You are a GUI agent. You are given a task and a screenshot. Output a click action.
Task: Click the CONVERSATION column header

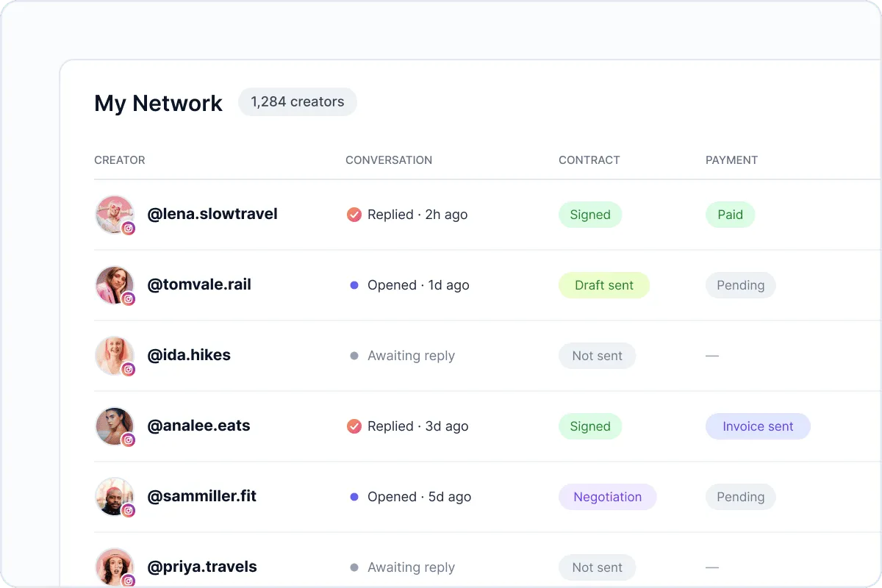pyautogui.click(x=389, y=160)
